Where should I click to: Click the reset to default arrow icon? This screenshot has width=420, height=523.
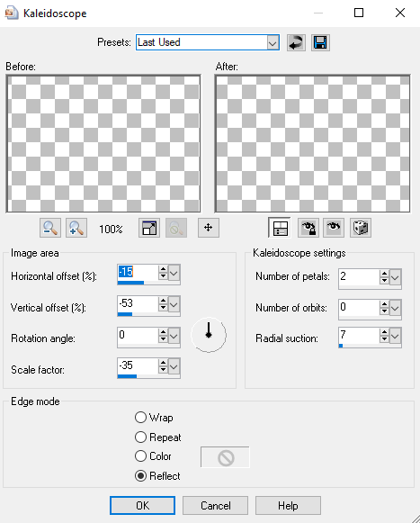click(x=296, y=42)
